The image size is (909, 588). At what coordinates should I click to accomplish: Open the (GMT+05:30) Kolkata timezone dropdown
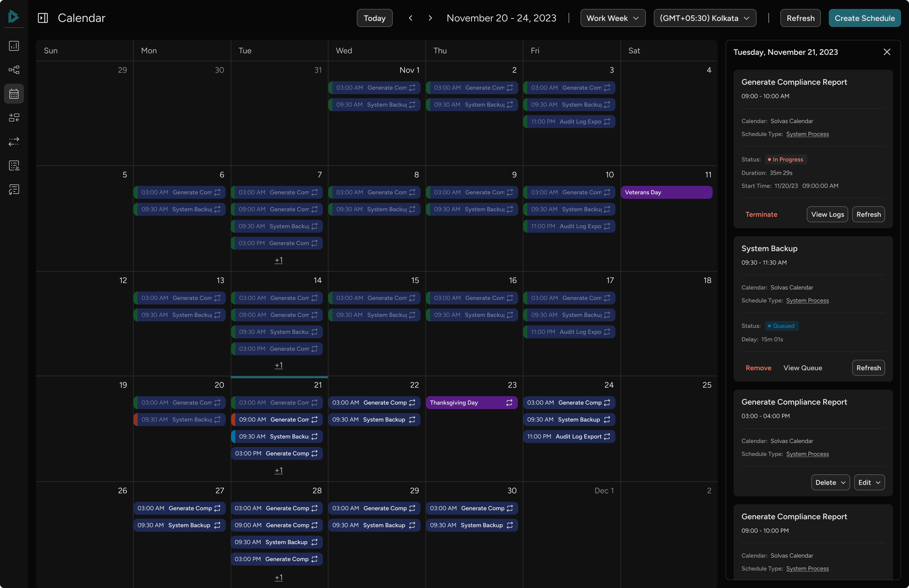[x=704, y=18]
